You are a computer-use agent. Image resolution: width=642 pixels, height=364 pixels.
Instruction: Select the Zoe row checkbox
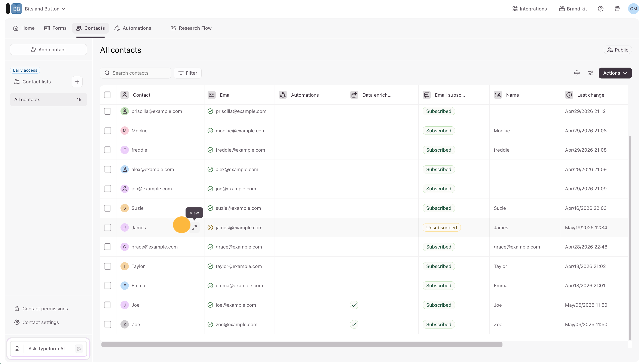(x=108, y=324)
